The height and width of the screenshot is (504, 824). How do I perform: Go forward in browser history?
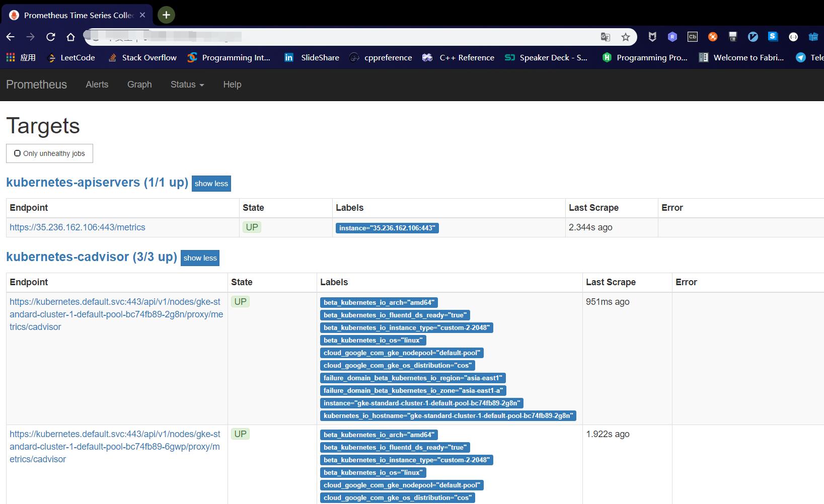[31, 37]
